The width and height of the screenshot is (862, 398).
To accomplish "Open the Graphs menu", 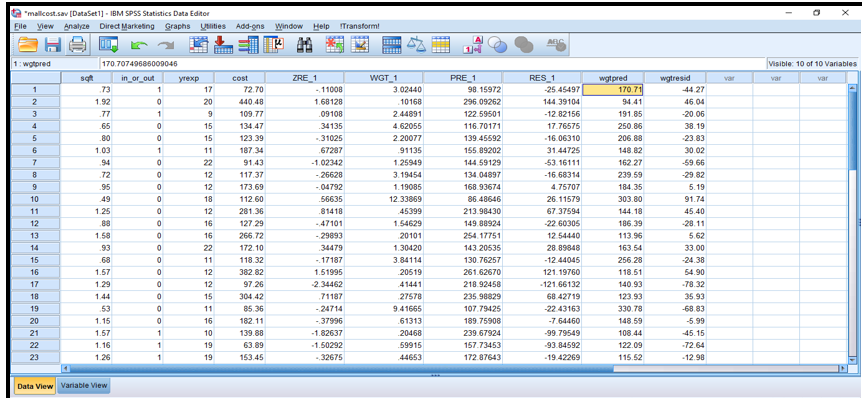I will 177,26.
